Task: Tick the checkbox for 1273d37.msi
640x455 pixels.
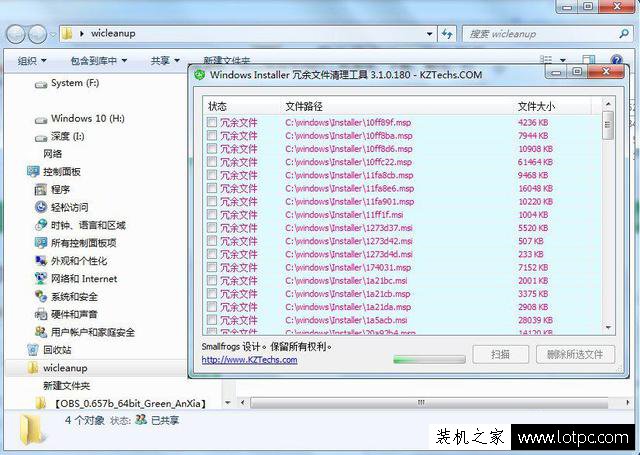Action: click(211, 227)
